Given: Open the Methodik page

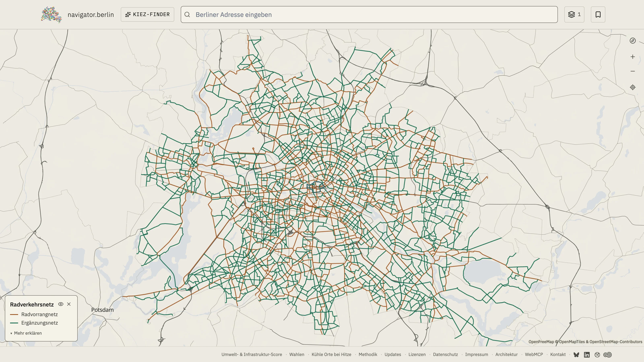Looking at the screenshot, I should pyautogui.click(x=368, y=355).
